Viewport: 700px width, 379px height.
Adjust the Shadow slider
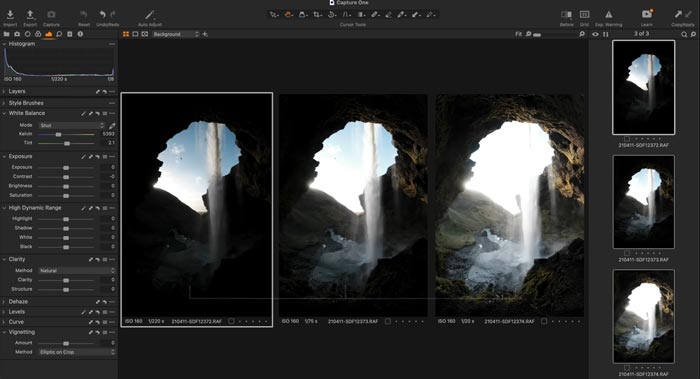tap(66, 228)
